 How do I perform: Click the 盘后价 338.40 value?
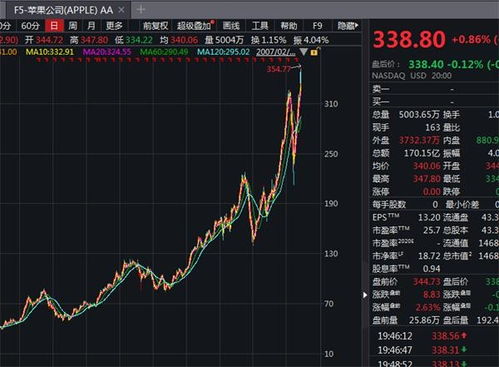[x=426, y=64]
